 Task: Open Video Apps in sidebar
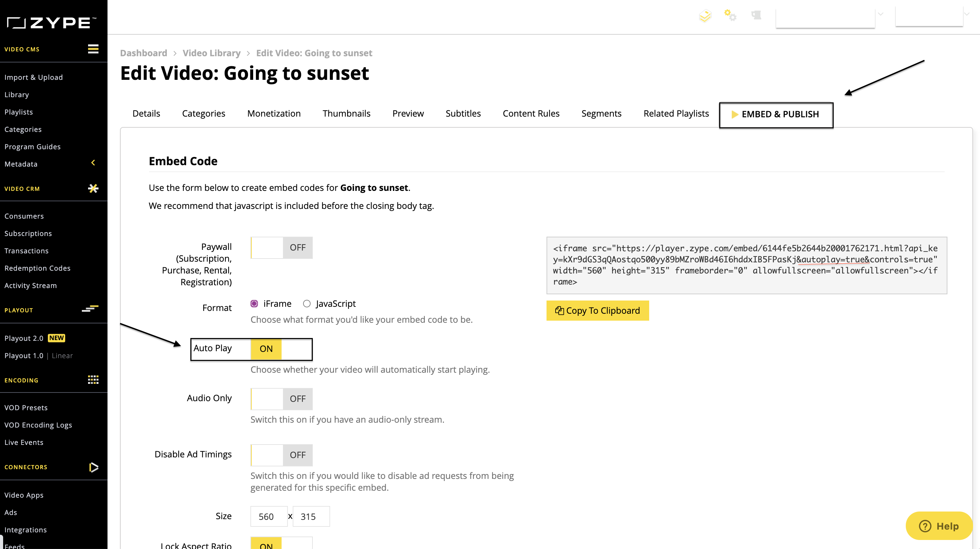tap(24, 495)
